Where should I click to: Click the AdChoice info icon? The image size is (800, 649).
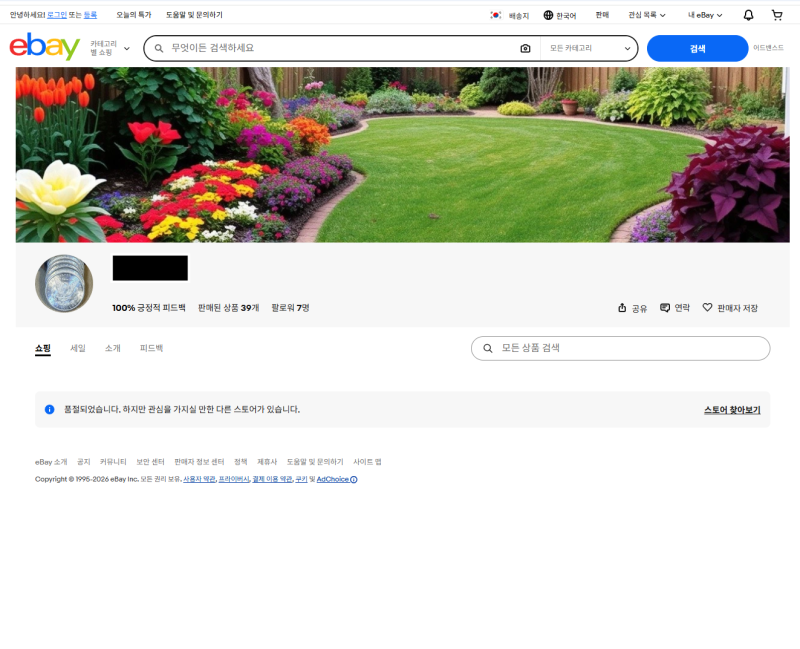click(354, 479)
